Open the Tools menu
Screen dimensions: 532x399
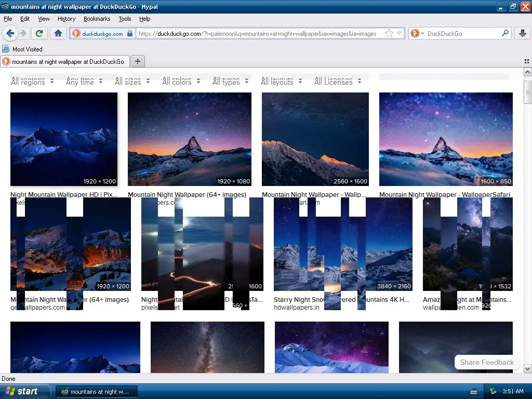click(125, 19)
